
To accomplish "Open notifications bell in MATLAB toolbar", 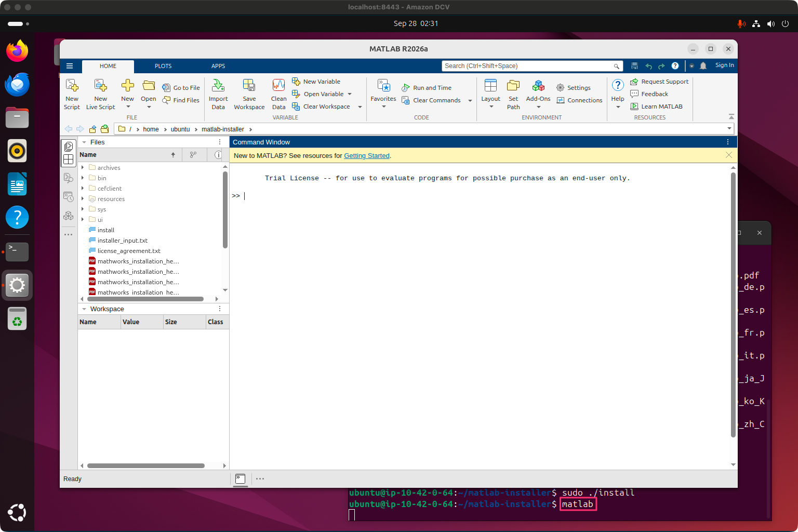I will coord(703,66).
